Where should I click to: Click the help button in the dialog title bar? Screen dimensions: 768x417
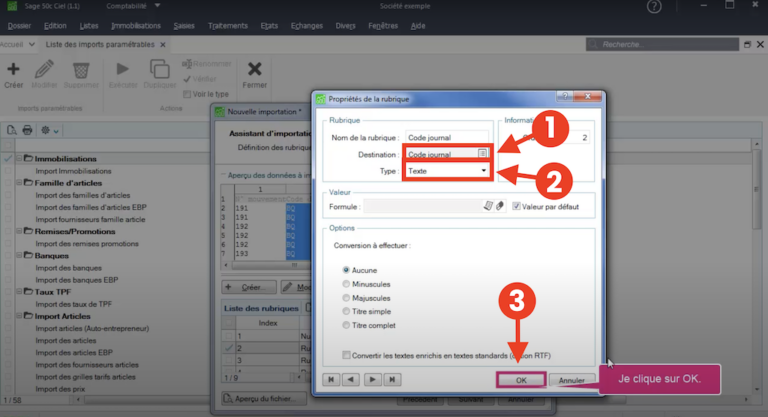coord(565,97)
